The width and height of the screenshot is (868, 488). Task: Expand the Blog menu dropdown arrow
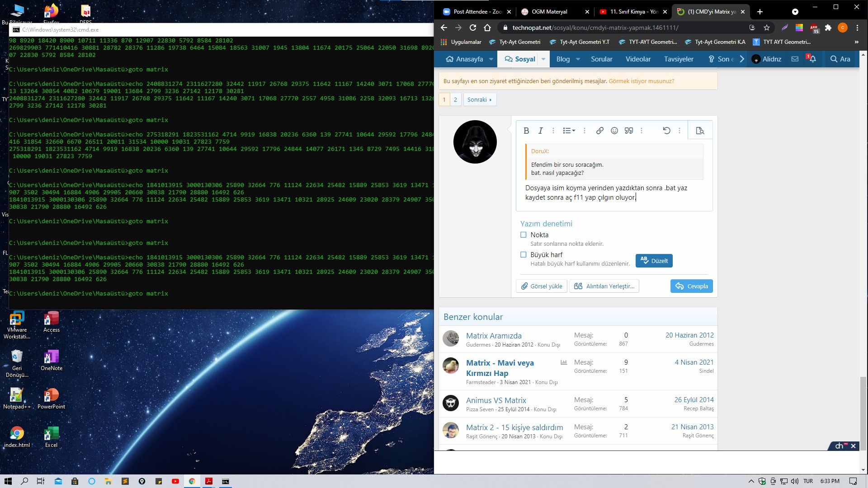pos(578,59)
